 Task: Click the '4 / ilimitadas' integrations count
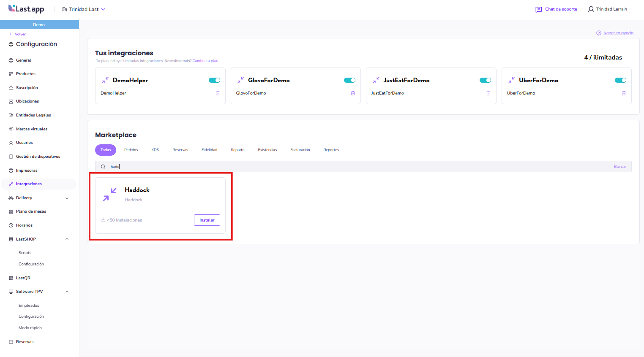603,57
